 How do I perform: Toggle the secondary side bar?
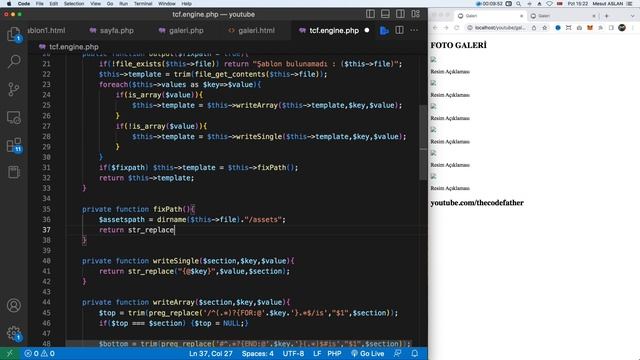tap(400, 14)
